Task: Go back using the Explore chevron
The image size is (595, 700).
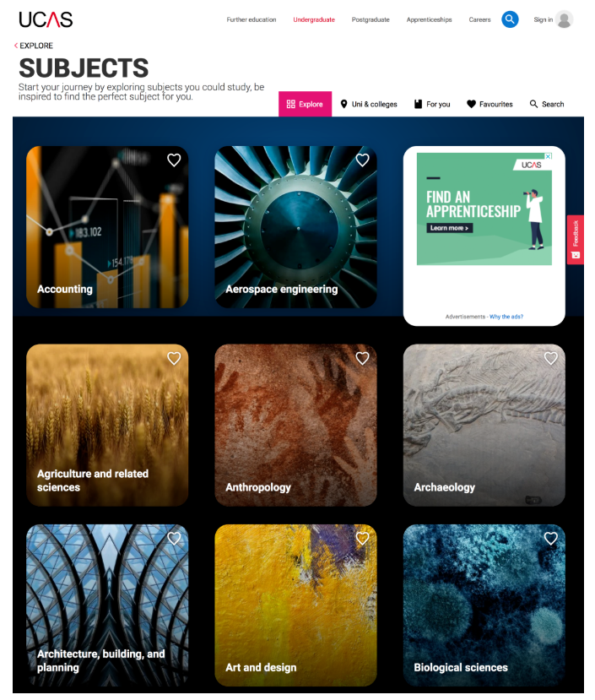Action: point(16,46)
